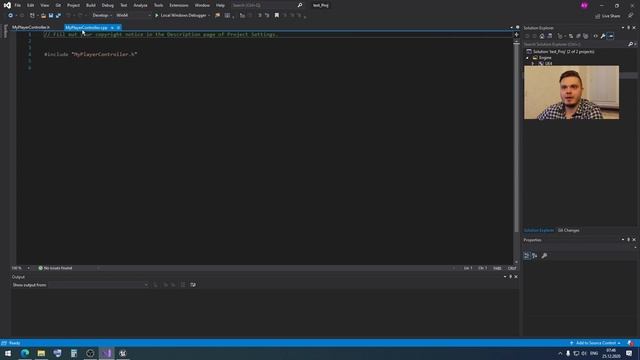This screenshot has height=360, width=640.
Task: Open the Project menu
Action: click(73, 5)
